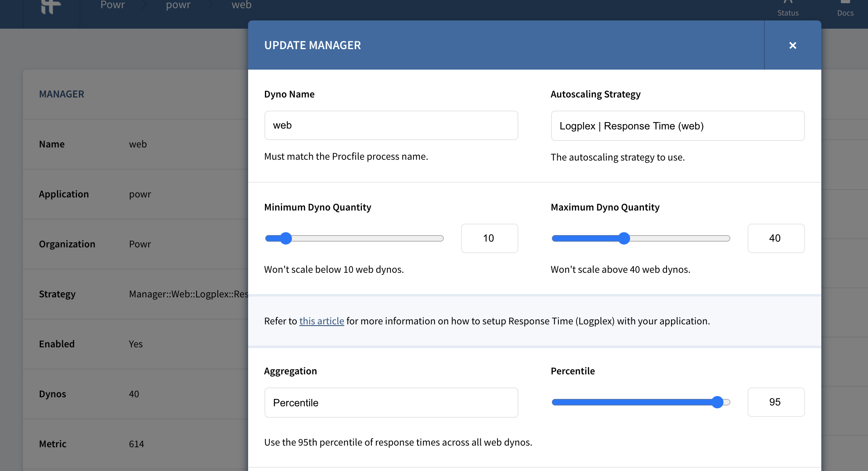Viewport: 868px width, 471px height.
Task: Open the Autoscaling Strategy dropdown
Action: (x=678, y=126)
